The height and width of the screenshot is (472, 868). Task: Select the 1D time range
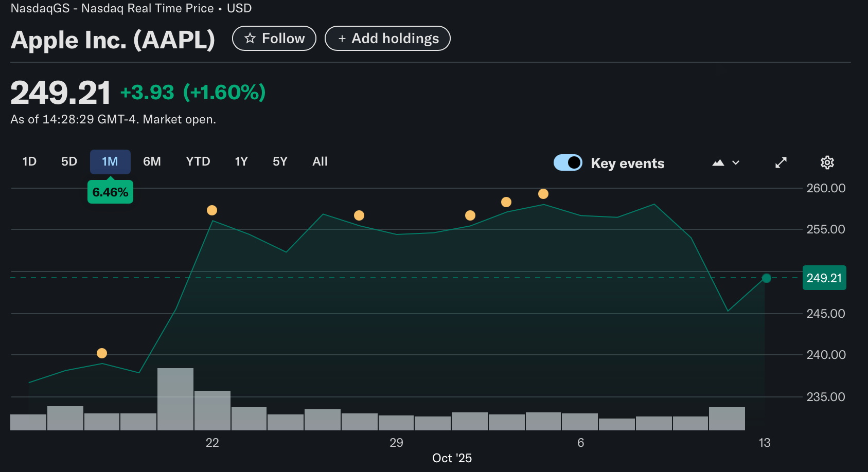(x=29, y=161)
